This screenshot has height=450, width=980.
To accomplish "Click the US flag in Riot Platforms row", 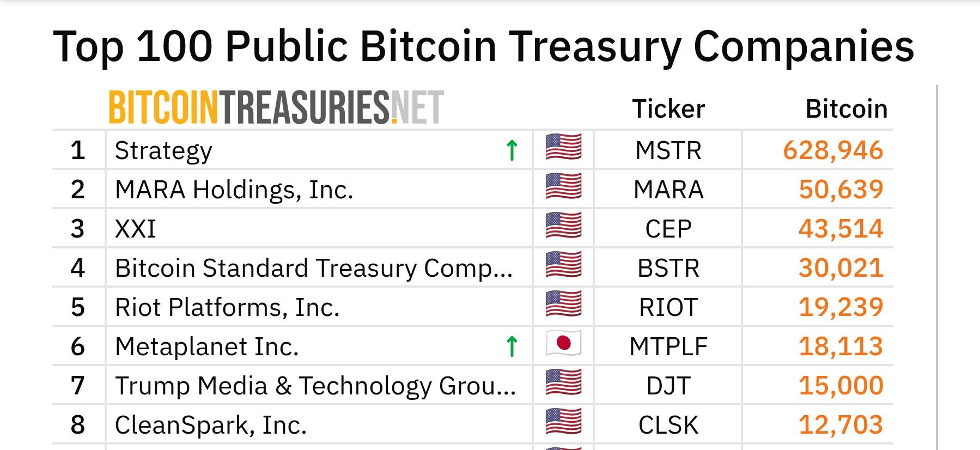I will click(x=563, y=304).
